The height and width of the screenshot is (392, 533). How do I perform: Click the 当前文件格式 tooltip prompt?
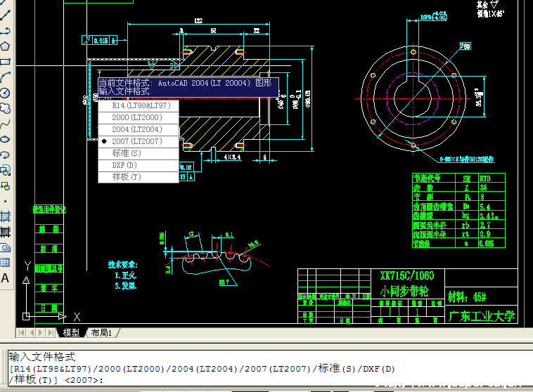(188, 87)
